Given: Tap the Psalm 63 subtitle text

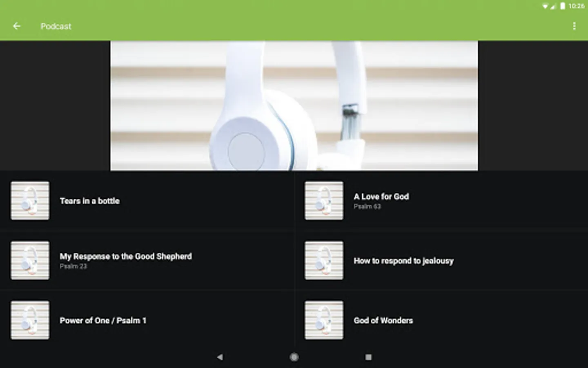Looking at the screenshot, I should tap(367, 206).
